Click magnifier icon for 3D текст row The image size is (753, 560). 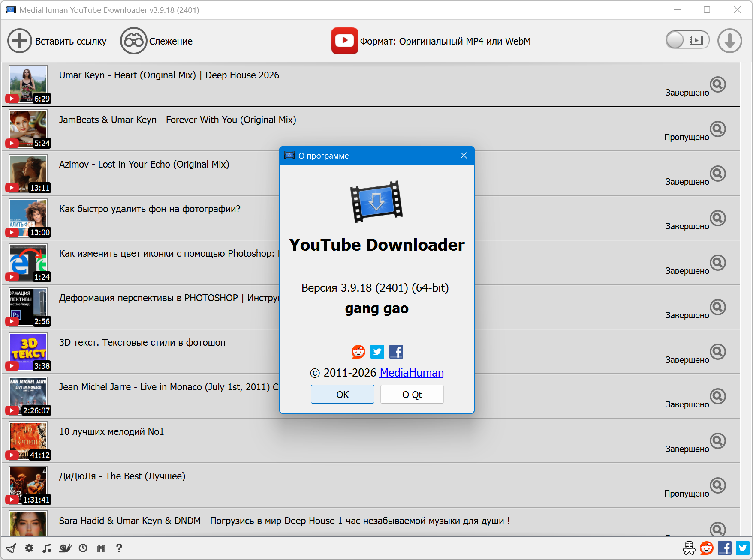(x=717, y=352)
